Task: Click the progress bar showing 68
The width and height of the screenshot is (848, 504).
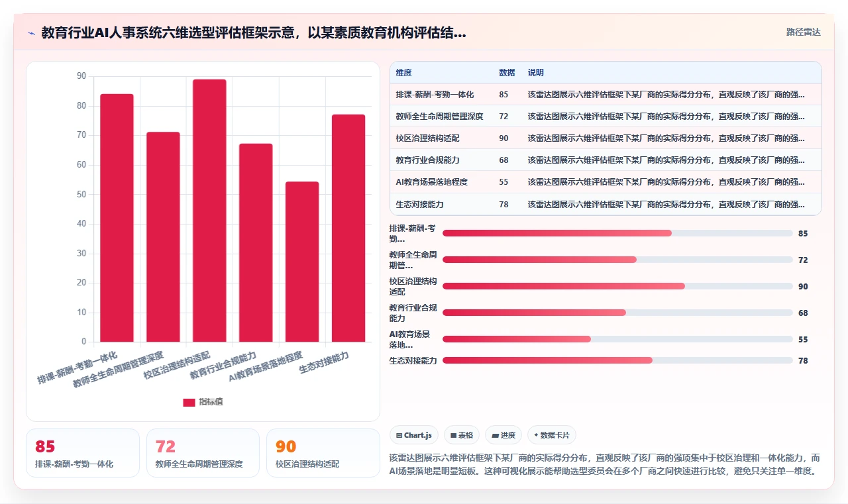Action: tap(617, 313)
